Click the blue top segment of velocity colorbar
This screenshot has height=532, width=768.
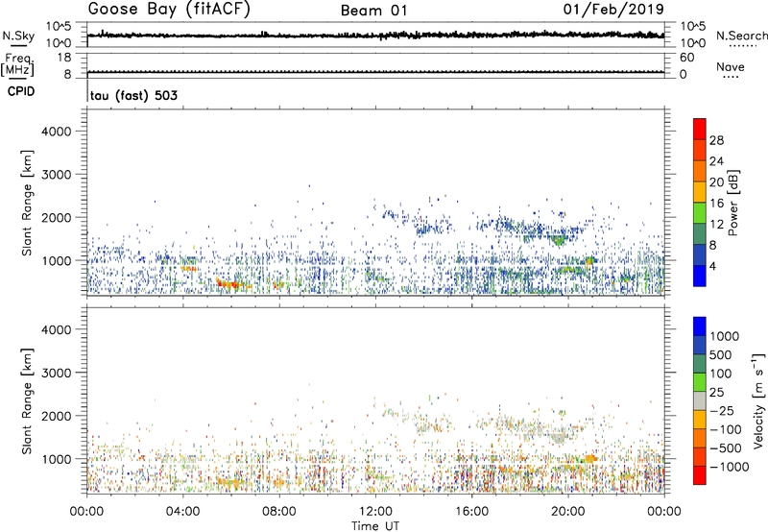(x=700, y=326)
